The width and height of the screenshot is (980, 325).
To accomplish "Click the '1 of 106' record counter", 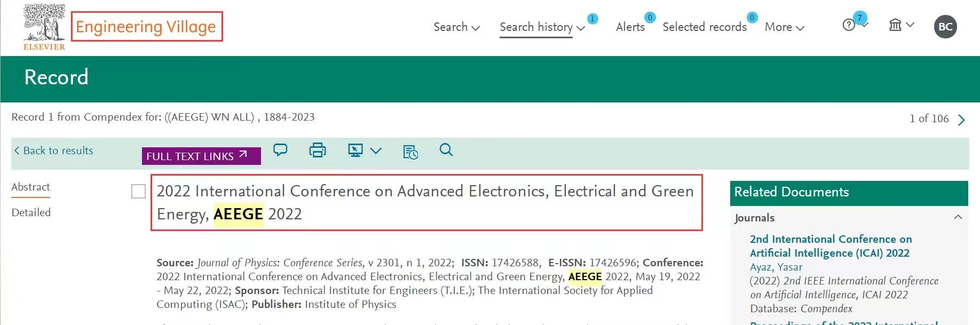I will (x=929, y=118).
